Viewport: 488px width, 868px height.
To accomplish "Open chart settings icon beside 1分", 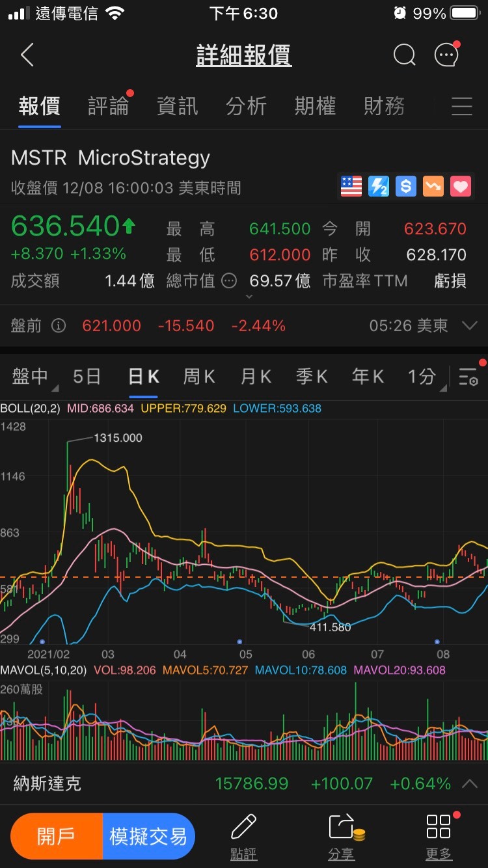I will tap(469, 376).
